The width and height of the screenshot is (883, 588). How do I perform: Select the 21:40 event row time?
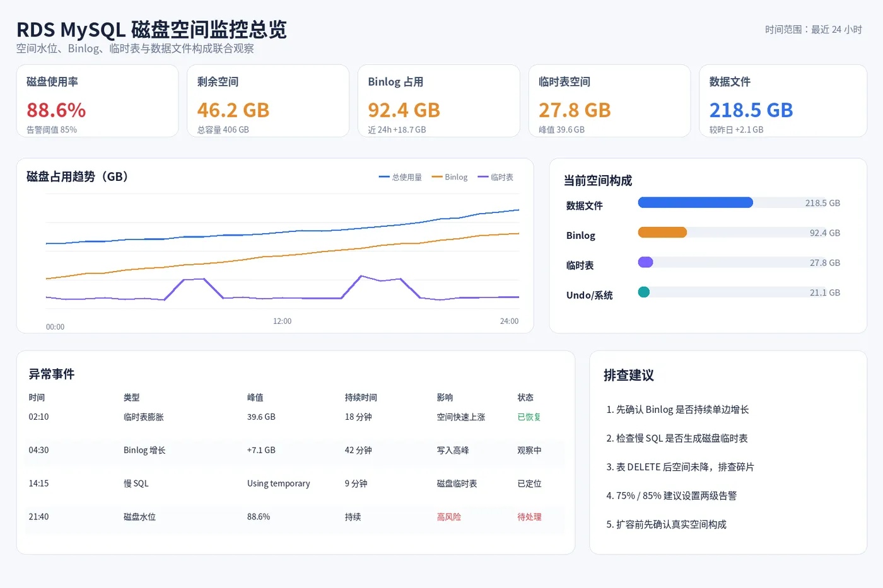click(38, 517)
